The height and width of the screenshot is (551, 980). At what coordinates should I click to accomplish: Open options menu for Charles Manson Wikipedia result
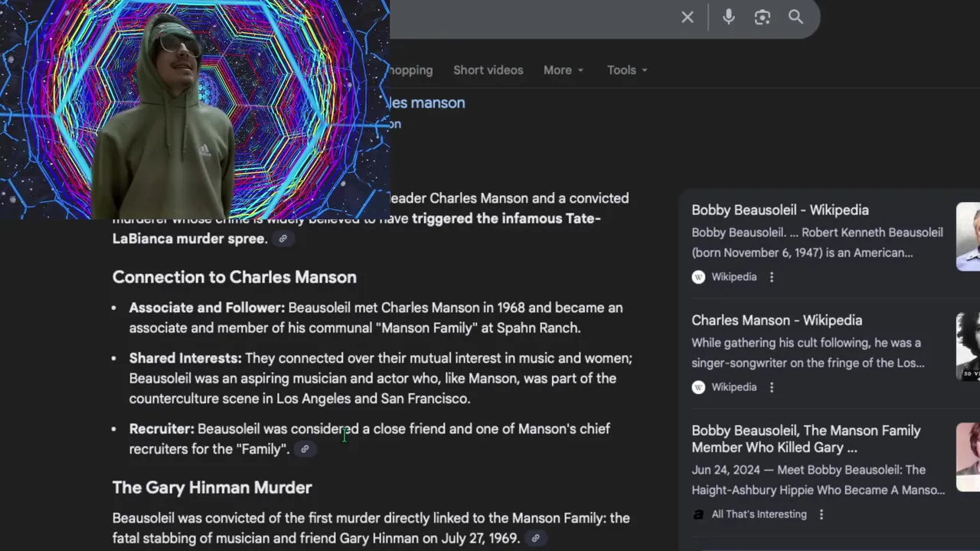(x=772, y=387)
